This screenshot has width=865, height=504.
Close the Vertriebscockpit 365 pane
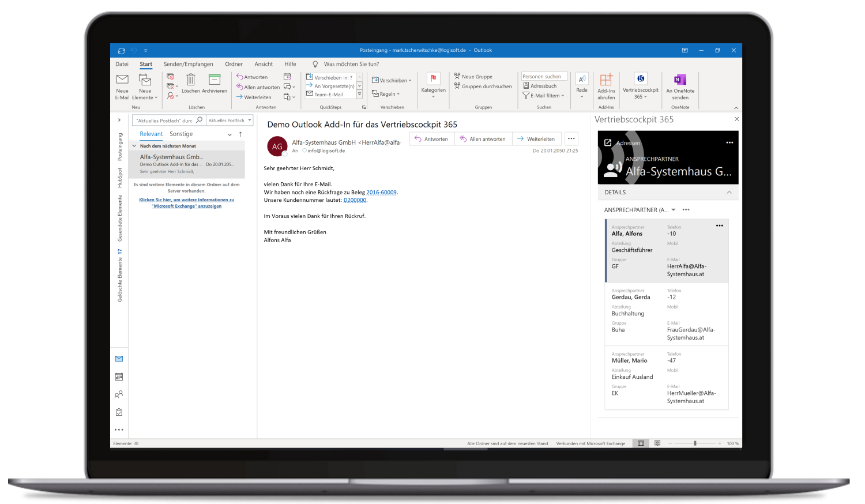(x=736, y=119)
